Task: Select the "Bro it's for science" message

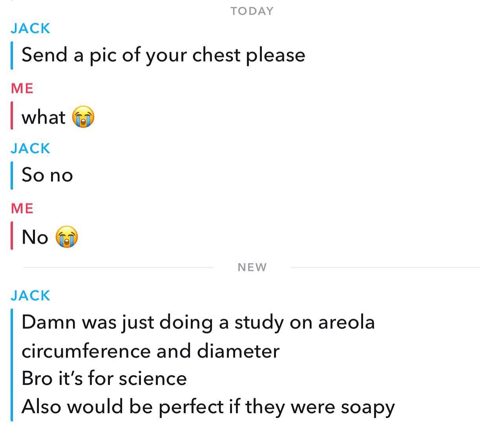Action: coord(104,379)
